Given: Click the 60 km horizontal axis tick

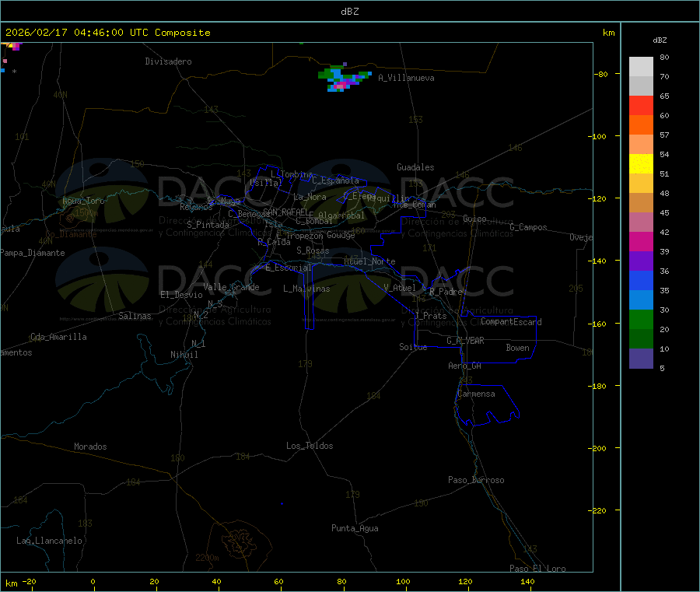Looking at the screenshot, I should 278,582.
